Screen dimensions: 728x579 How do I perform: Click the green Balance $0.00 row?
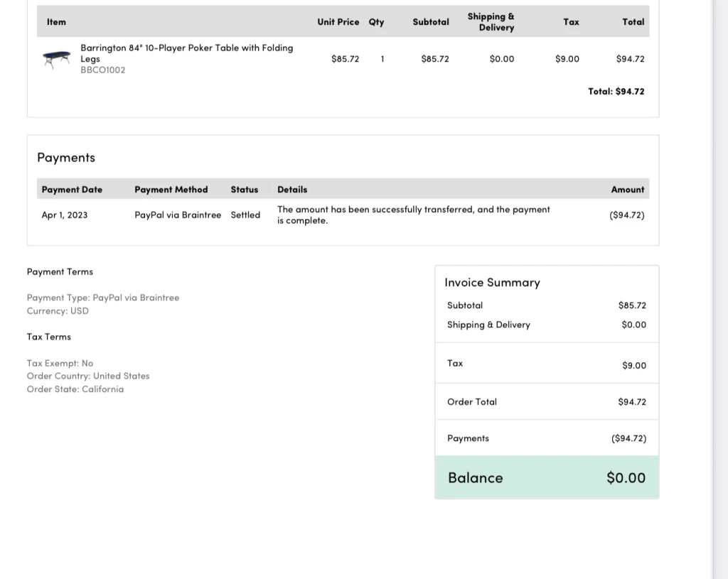pyautogui.click(x=546, y=478)
